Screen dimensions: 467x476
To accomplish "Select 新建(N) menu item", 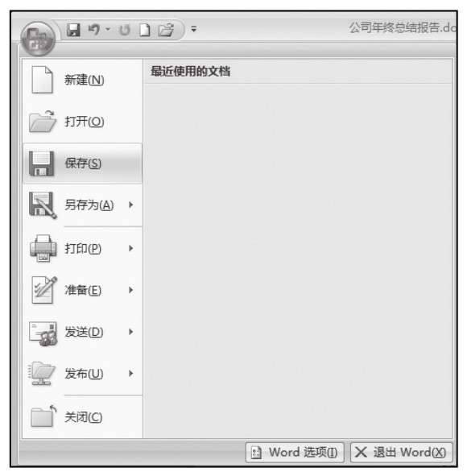I will coord(83,80).
